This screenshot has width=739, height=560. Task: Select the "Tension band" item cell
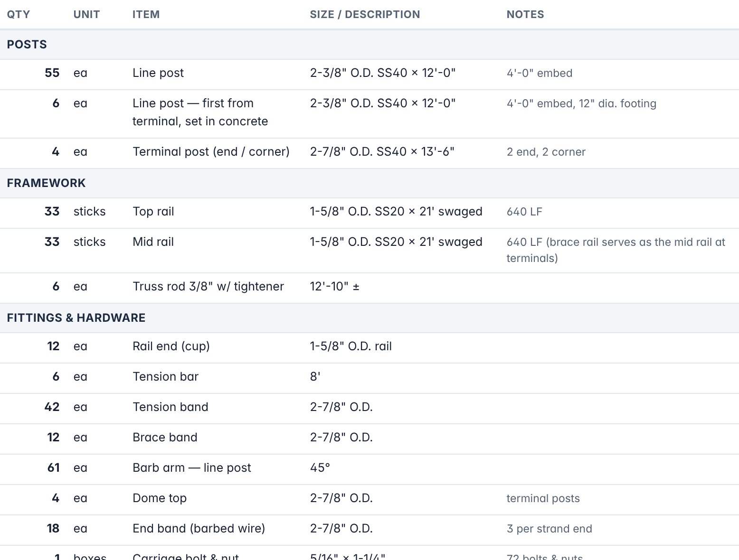pos(171,407)
